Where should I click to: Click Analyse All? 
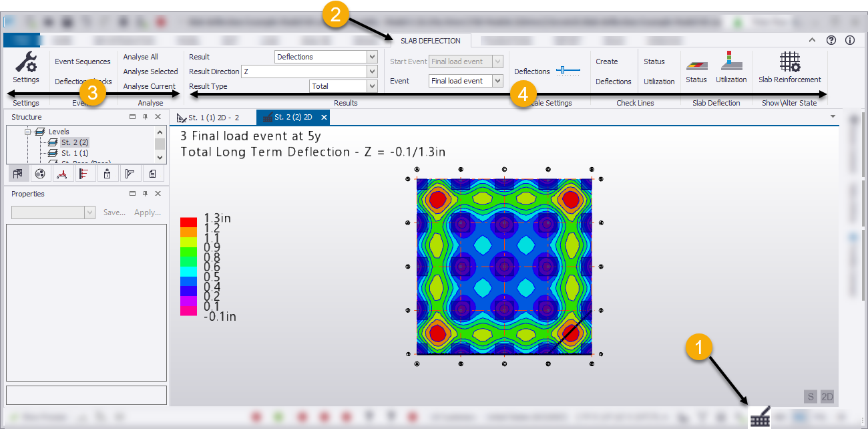click(x=140, y=57)
